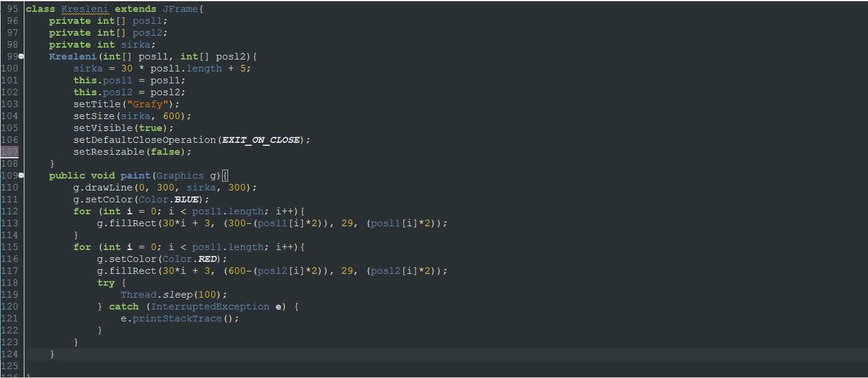Click line number 95 in the gutter
The width and height of the screenshot is (868, 378).
coord(13,9)
